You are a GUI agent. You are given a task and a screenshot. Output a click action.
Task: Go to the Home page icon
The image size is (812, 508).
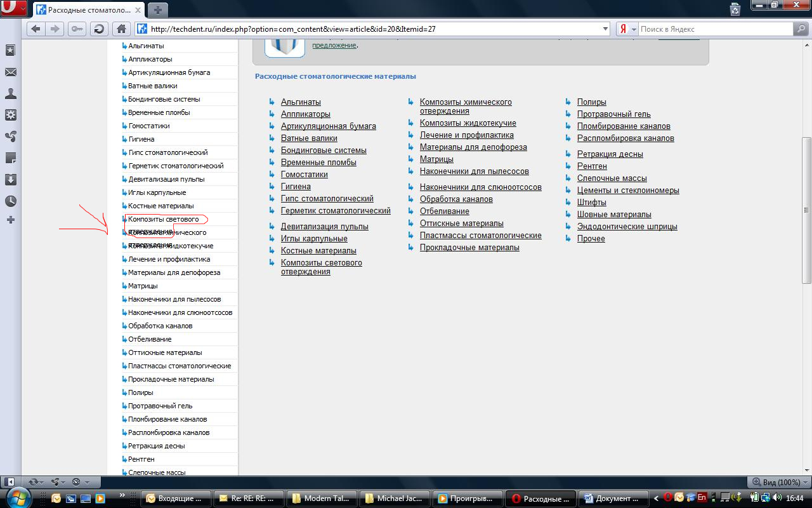[x=121, y=29]
